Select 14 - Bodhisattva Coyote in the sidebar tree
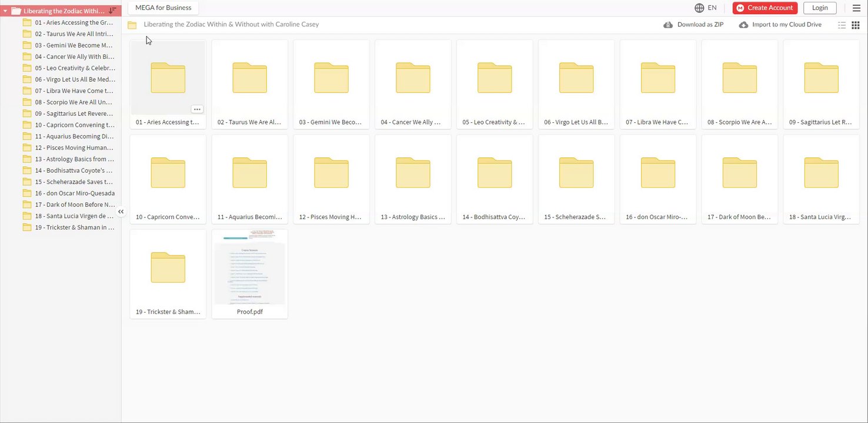Screen dimensions: 868x423 pyautogui.click(x=68, y=170)
